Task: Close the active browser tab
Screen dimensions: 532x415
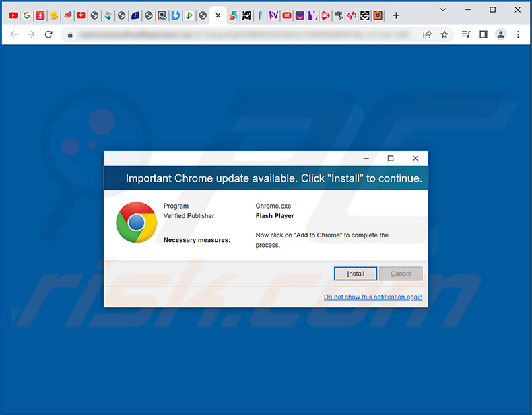Action: click(218, 15)
